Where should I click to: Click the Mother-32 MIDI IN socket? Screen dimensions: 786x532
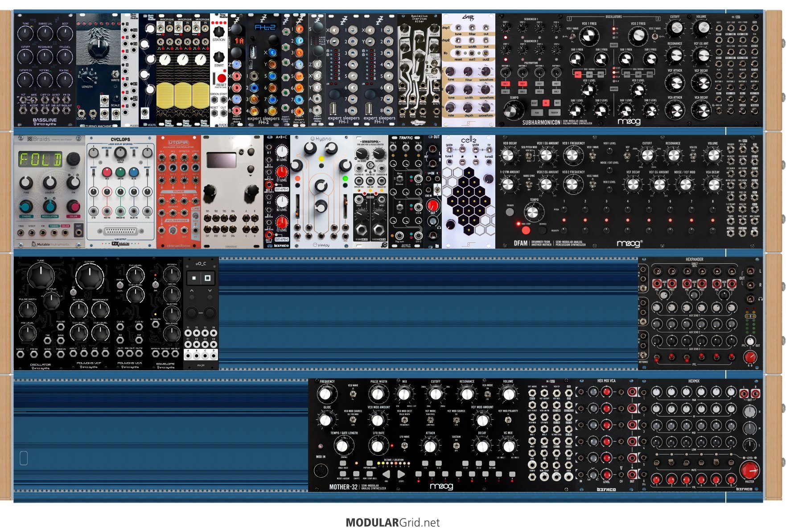point(321,470)
